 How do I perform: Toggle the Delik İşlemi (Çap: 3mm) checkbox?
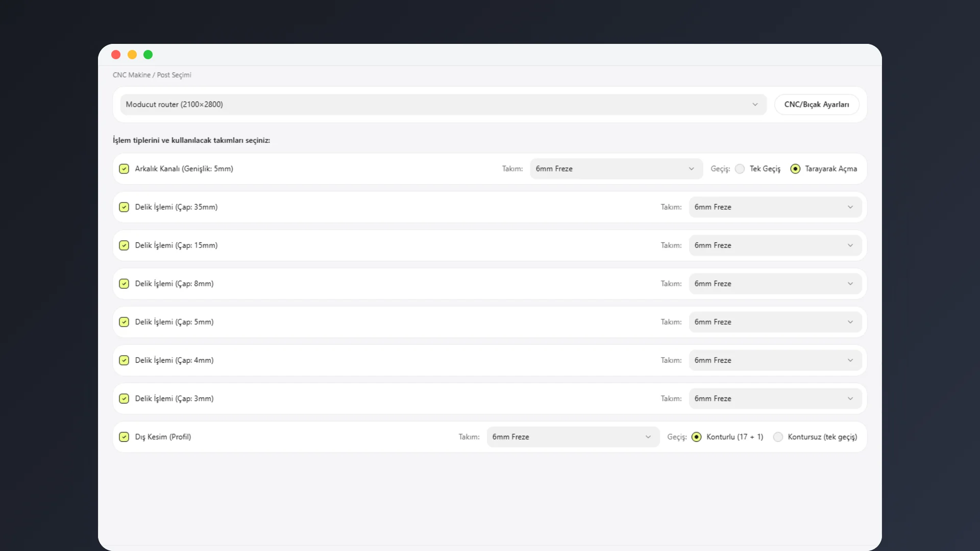124,398
